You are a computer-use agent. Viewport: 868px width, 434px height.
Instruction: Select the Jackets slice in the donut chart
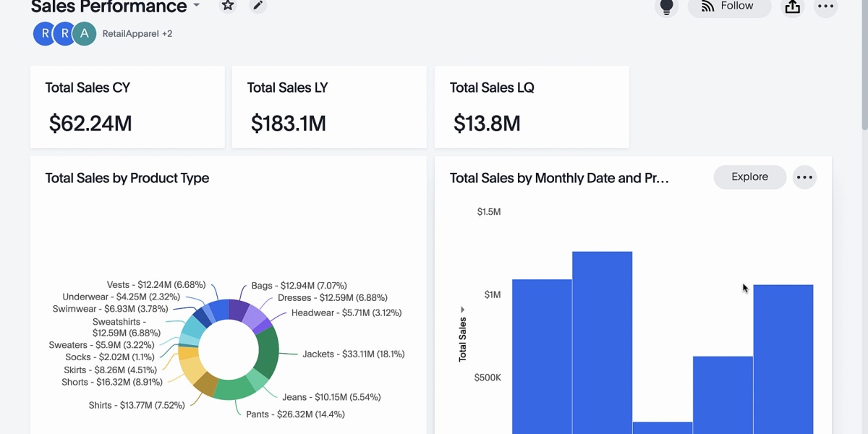[x=268, y=353]
